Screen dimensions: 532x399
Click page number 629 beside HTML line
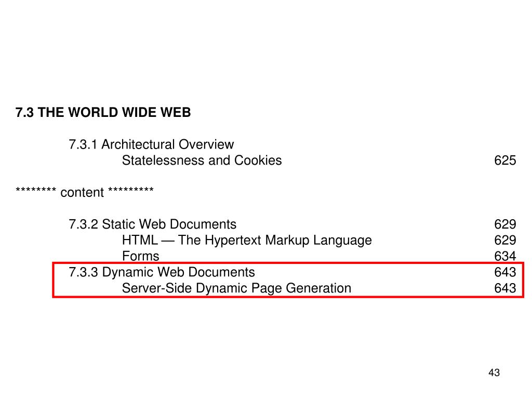pyautogui.click(x=505, y=240)
